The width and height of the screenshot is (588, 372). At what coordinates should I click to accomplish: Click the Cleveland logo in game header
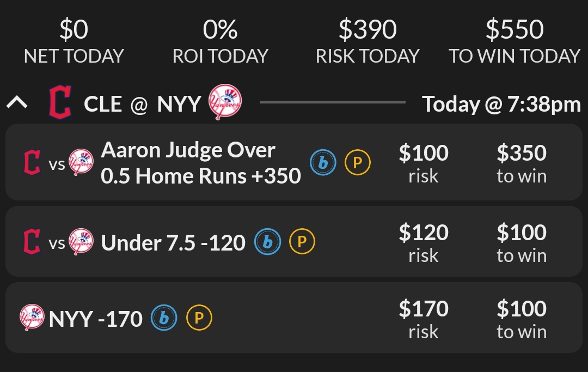click(x=59, y=103)
